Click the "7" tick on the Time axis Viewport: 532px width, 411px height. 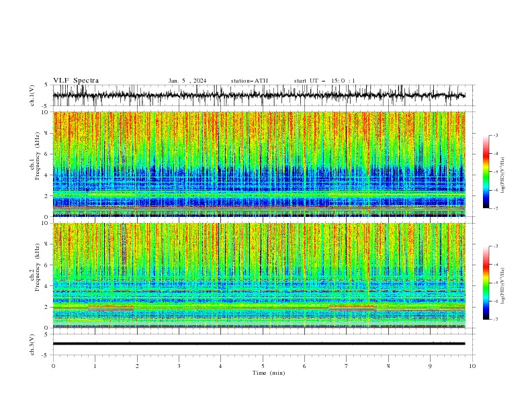pos(347,366)
